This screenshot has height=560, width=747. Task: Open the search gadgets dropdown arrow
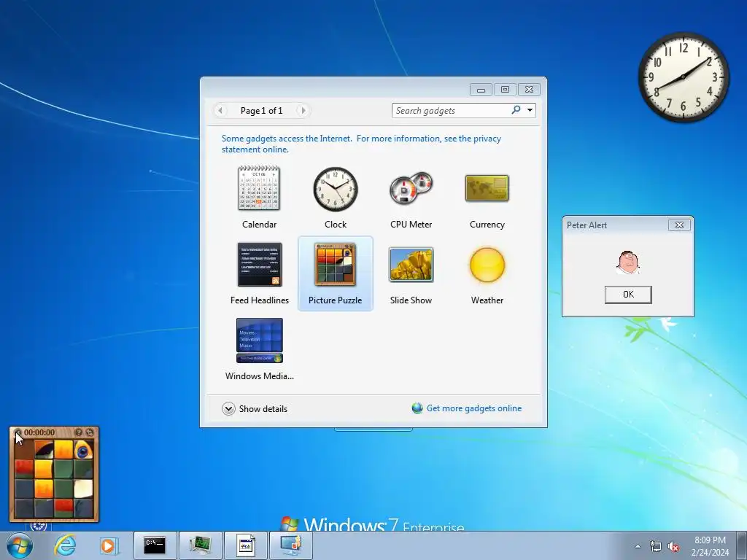click(x=530, y=111)
